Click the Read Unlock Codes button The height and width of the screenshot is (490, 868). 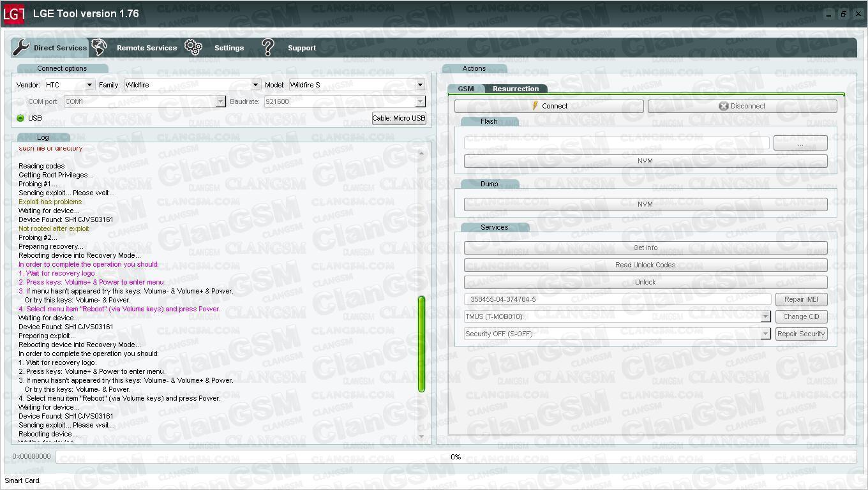pos(645,265)
